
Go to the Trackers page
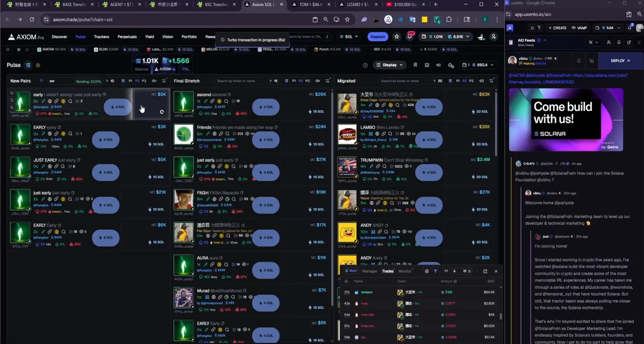tap(101, 37)
